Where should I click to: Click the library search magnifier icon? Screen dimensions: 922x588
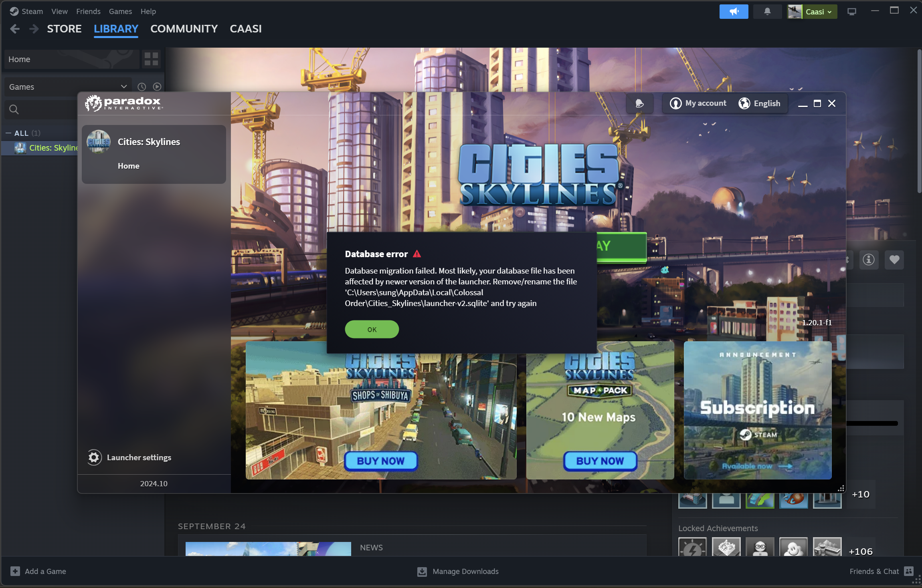[14, 109]
